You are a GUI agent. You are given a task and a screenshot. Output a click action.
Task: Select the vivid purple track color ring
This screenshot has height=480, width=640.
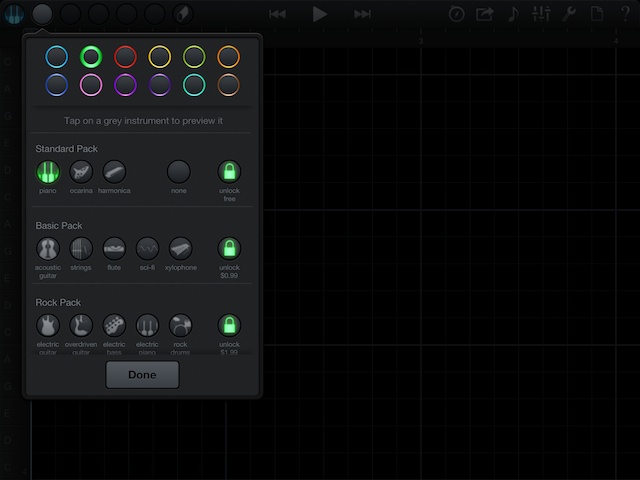(125, 85)
